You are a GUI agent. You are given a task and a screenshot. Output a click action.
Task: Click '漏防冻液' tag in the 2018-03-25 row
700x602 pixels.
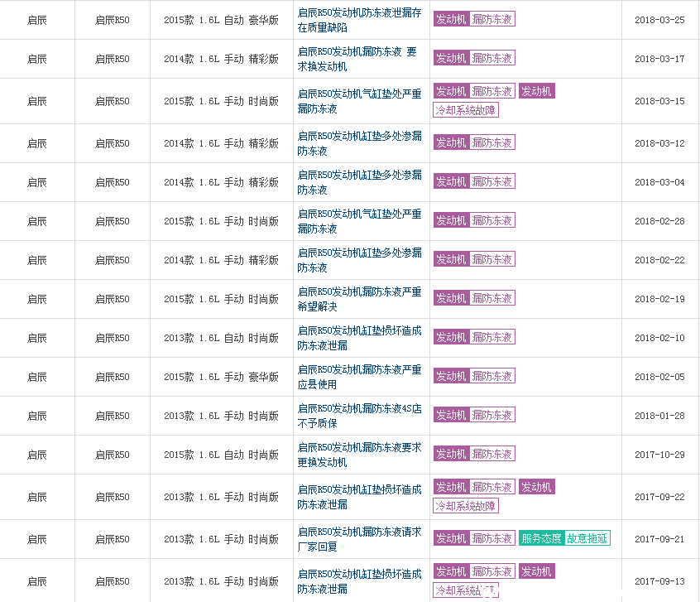[492, 19]
